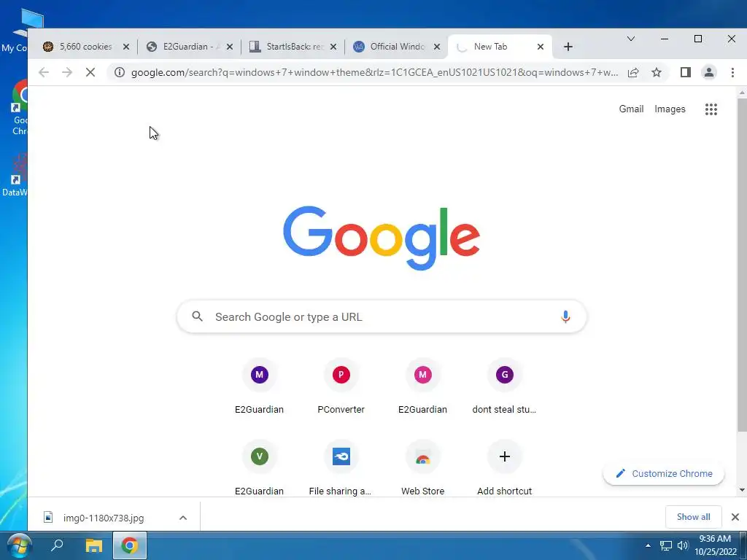Open taskbar search magnifier
This screenshot has height=560, width=747.
[x=57, y=545]
